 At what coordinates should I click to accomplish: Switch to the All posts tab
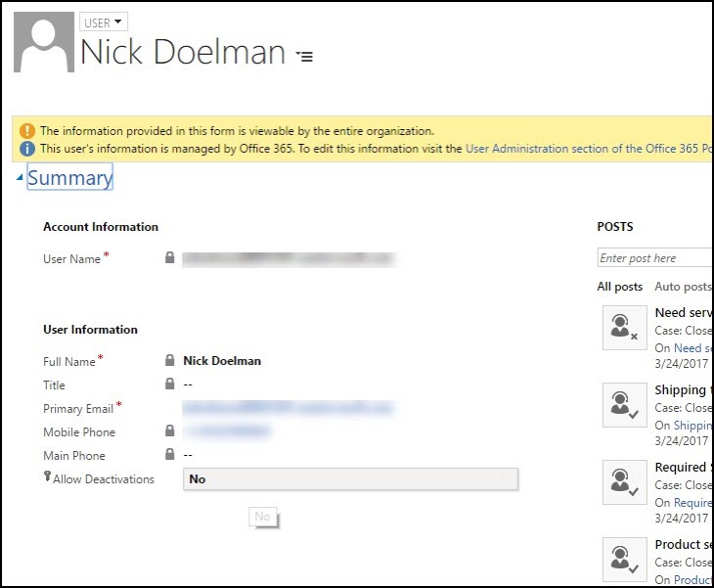[619, 287]
